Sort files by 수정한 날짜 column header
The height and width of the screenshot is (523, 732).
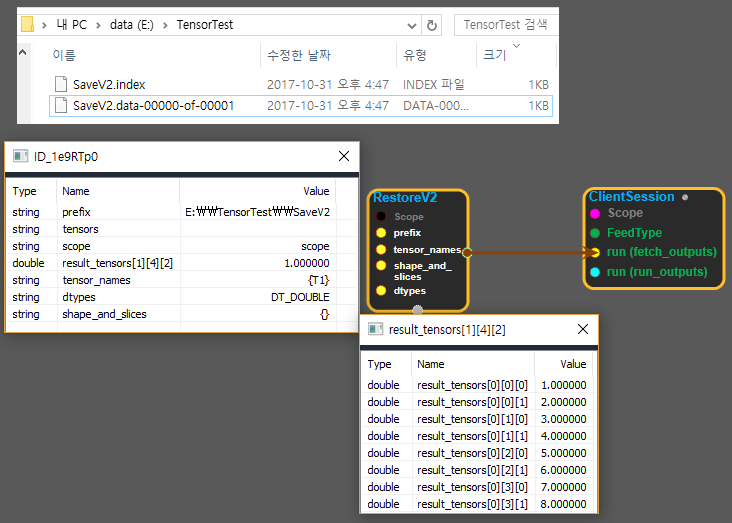click(x=298, y=56)
